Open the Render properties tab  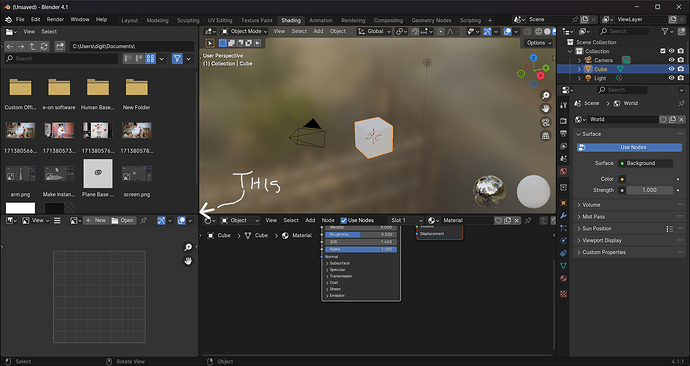click(563, 121)
